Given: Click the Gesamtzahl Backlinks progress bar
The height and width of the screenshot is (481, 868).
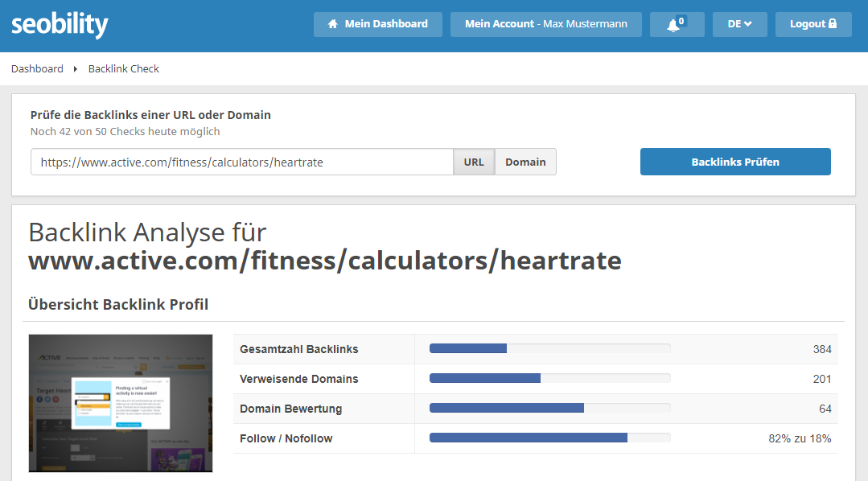Looking at the screenshot, I should (x=549, y=348).
